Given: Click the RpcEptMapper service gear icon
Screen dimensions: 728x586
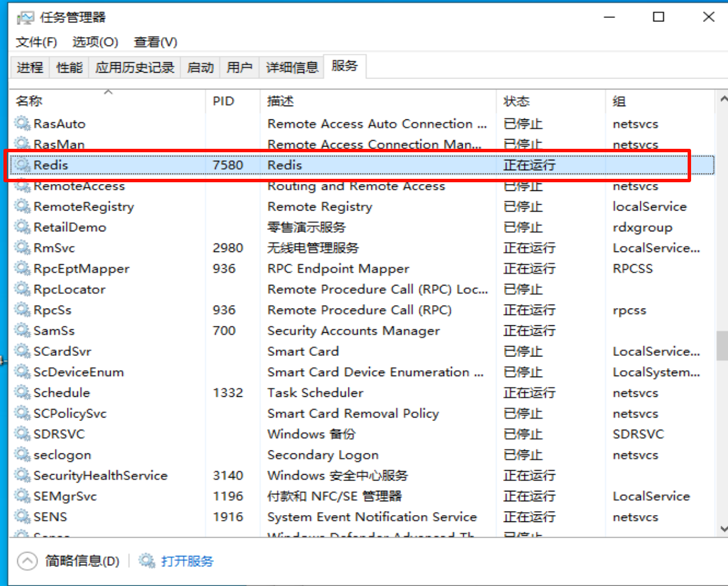Looking at the screenshot, I should pos(22,269).
